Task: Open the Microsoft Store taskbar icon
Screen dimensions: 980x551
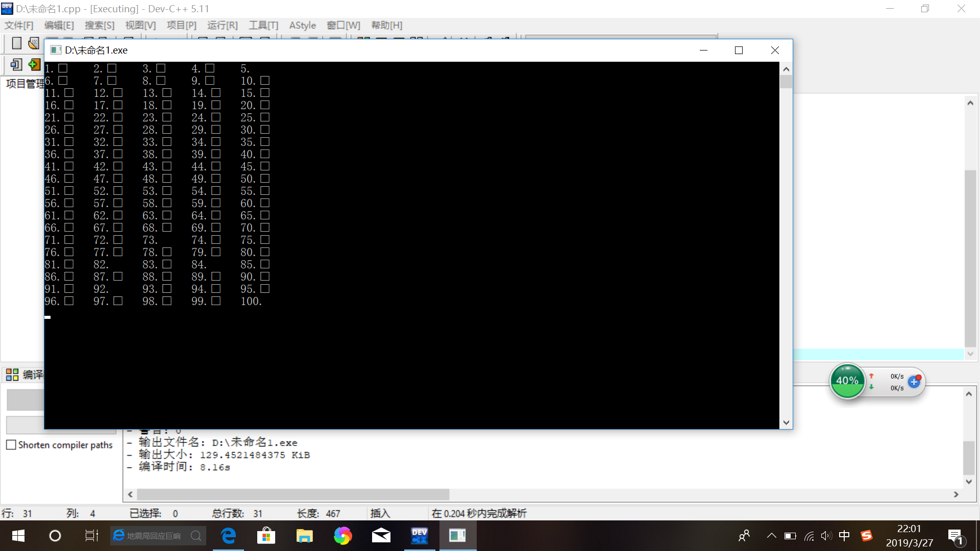Action: click(266, 536)
